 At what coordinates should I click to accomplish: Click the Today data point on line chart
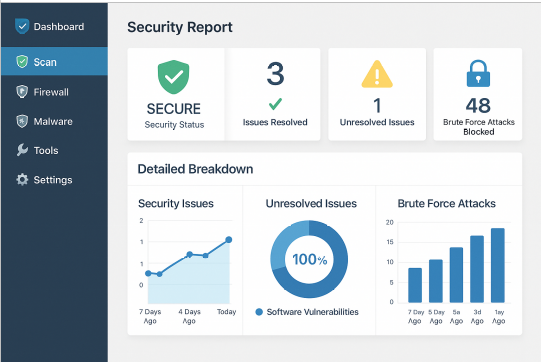pyautogui.click(x=229, y=239)
